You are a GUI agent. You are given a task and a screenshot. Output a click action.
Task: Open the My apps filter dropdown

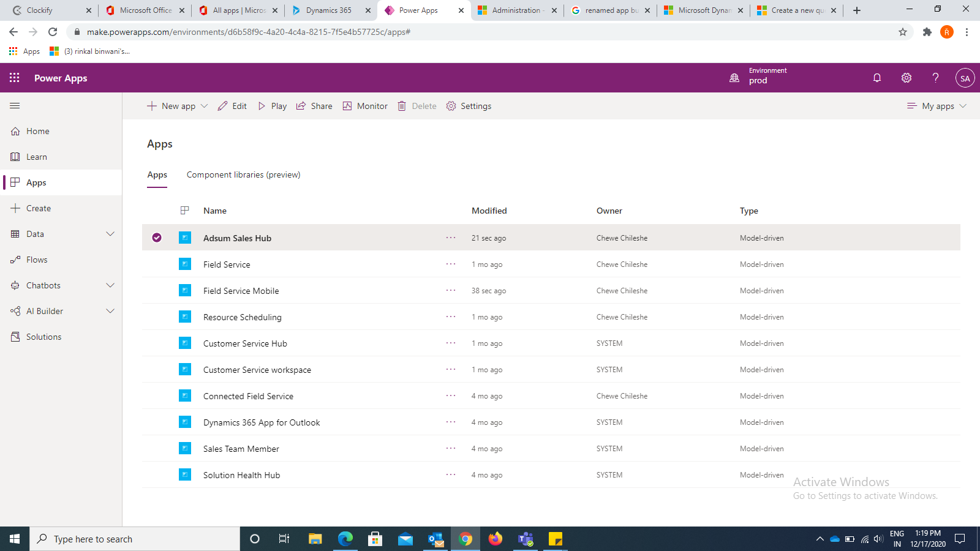point(937,106)
